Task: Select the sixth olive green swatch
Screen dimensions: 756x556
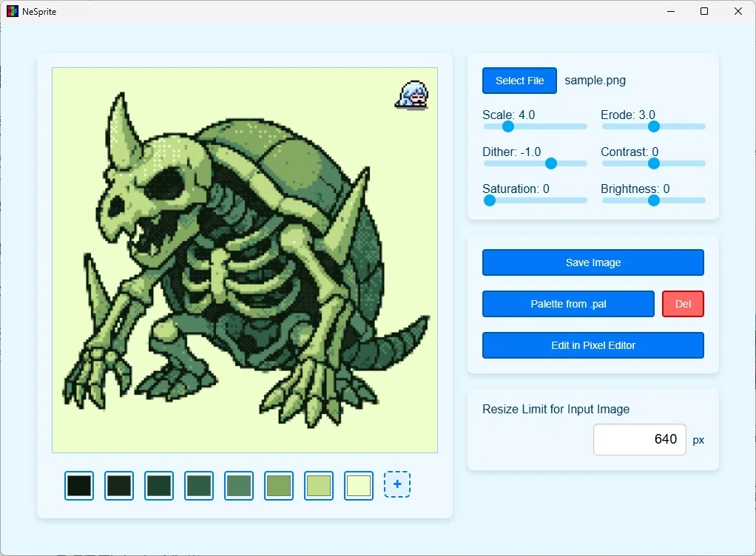Action: (279, 486)
